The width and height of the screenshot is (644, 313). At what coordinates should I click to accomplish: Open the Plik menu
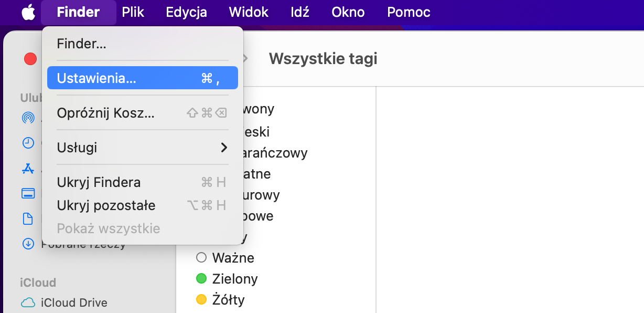pyautogui.click(x=133, y=12)
